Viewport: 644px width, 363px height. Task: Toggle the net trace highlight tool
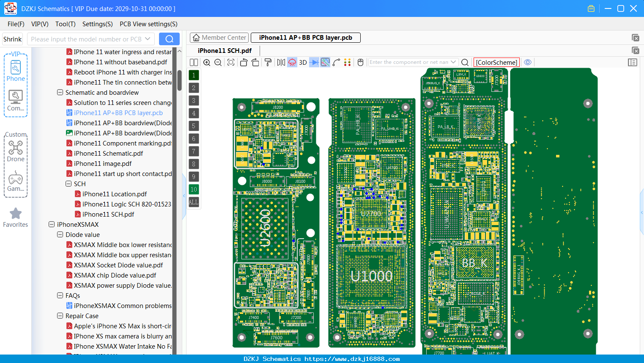(x=325, y=62)
